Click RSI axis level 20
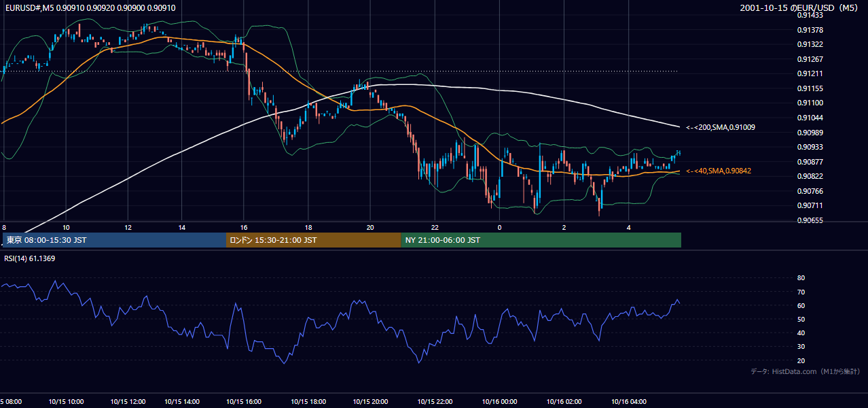Screen dimensions: 868x408 (801, 360)
